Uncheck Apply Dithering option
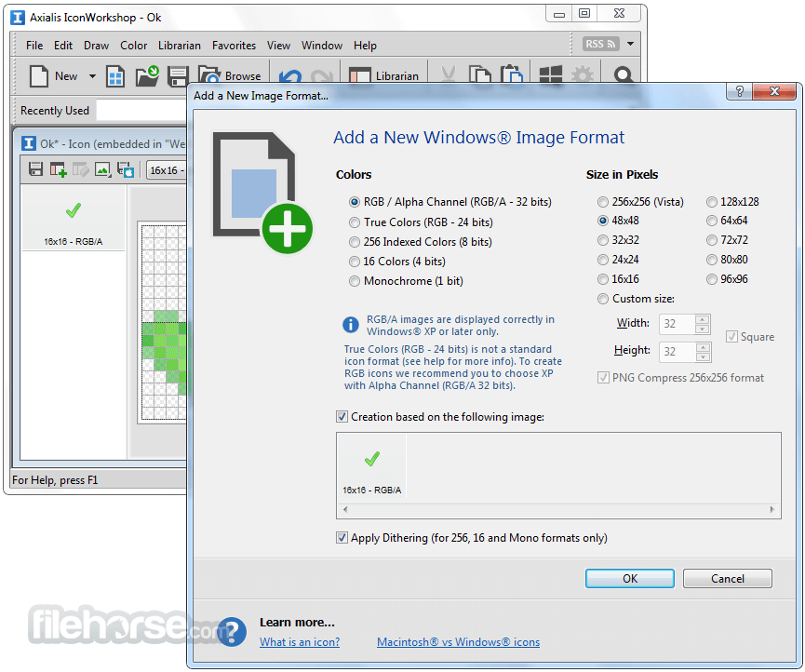 click(x=342, y=537)
